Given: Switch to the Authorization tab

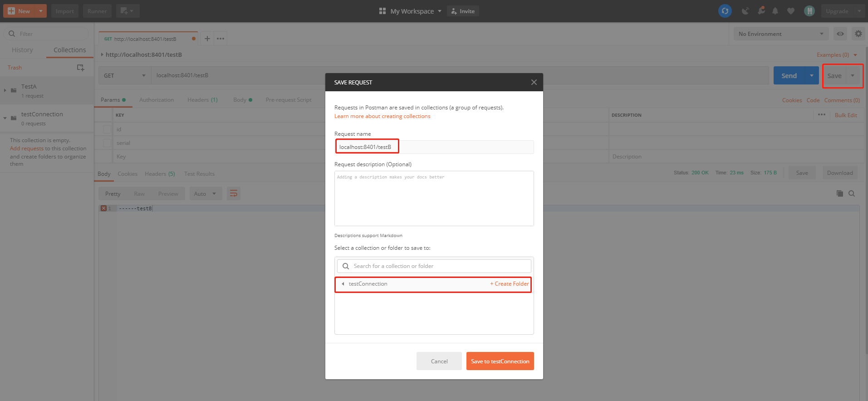Looking at the screenshot, I should pyautogui.click(x=157, y=100).
